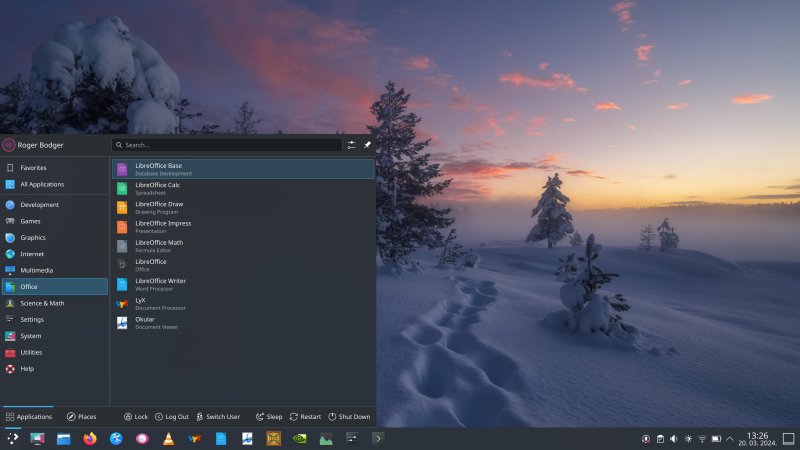Launch Firefox from the taskbar
Image resolution: width=800 pixels, height=450 pixels.
coord(90,439)
